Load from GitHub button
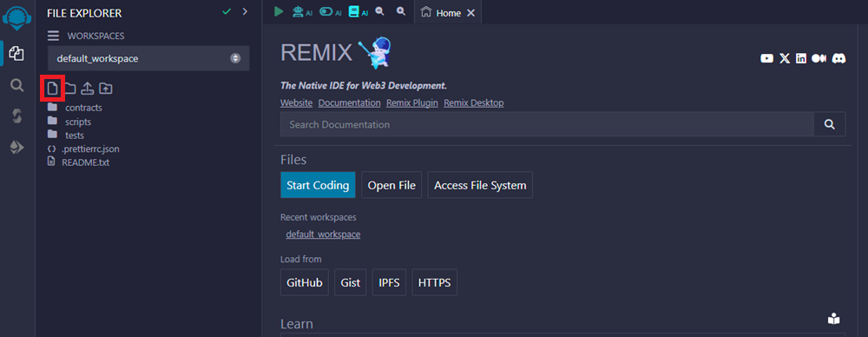 pyautogui.click(x=305, y=282)
